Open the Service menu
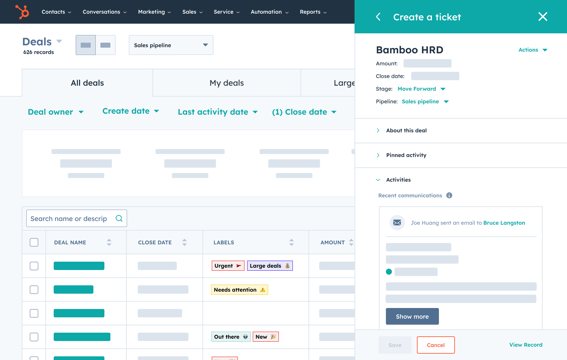This screenshot has width=567, height=360. click(226, 12)
